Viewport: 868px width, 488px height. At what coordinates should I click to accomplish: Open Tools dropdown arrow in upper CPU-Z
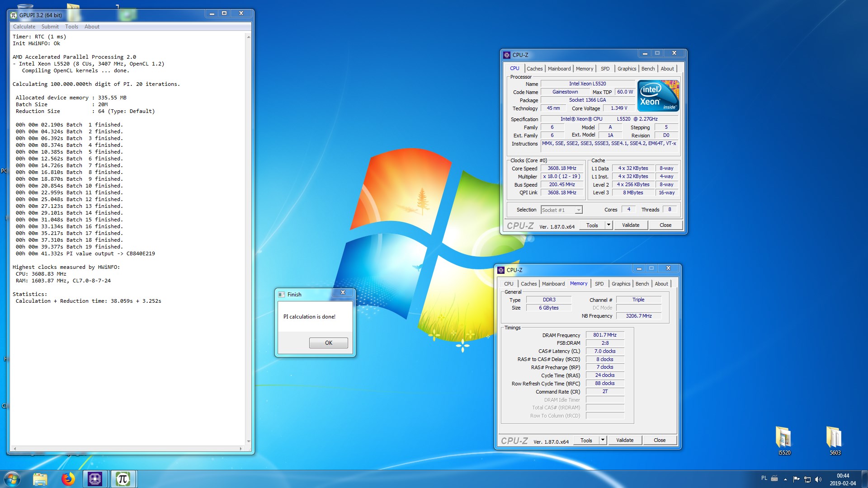(x=609, y=225)
